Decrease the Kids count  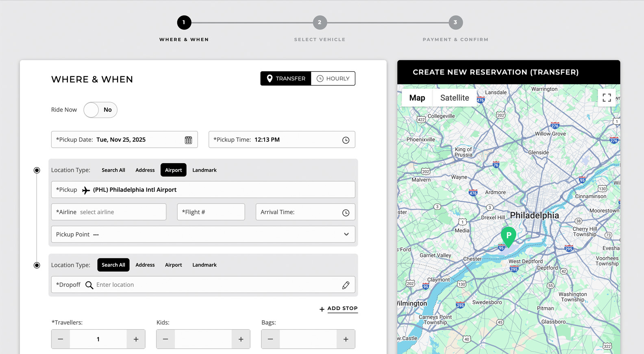(x=165, y=339)
